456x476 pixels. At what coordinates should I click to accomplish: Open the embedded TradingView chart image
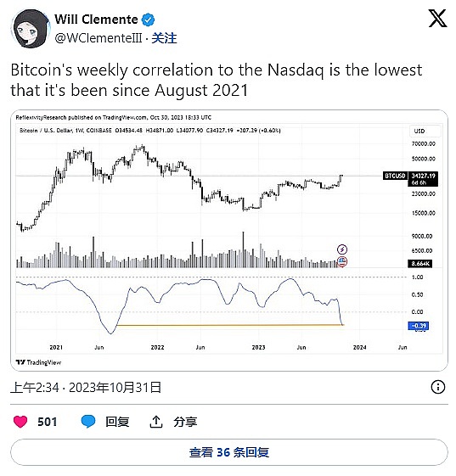[229, 240]
